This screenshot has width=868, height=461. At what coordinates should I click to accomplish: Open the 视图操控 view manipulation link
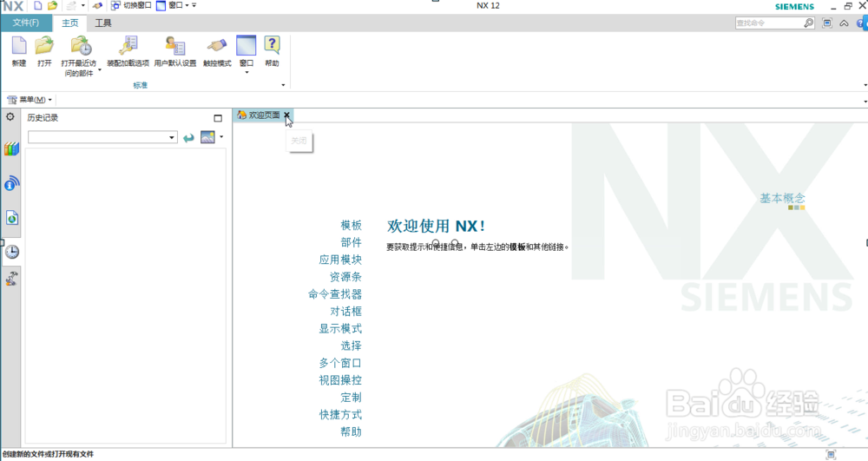[340, 379]
